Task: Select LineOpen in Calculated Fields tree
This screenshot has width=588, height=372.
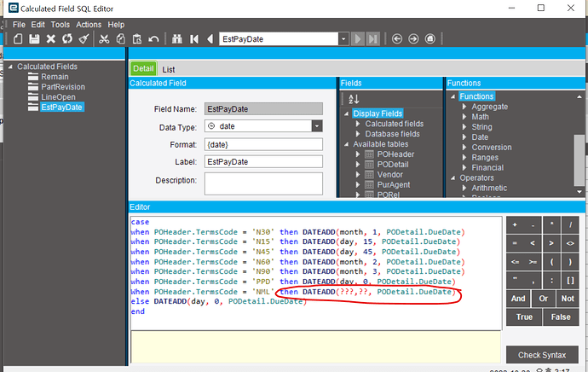Action: 57,96
